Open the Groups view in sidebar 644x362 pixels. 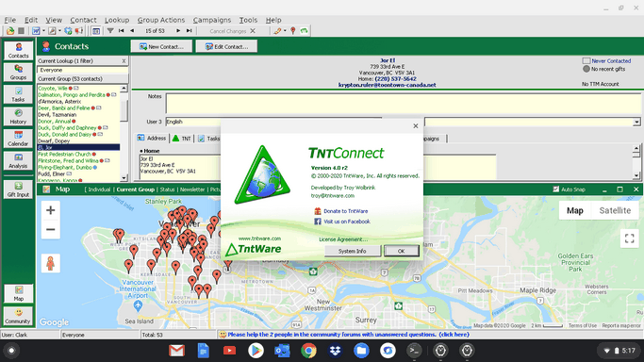click(19, 72)
